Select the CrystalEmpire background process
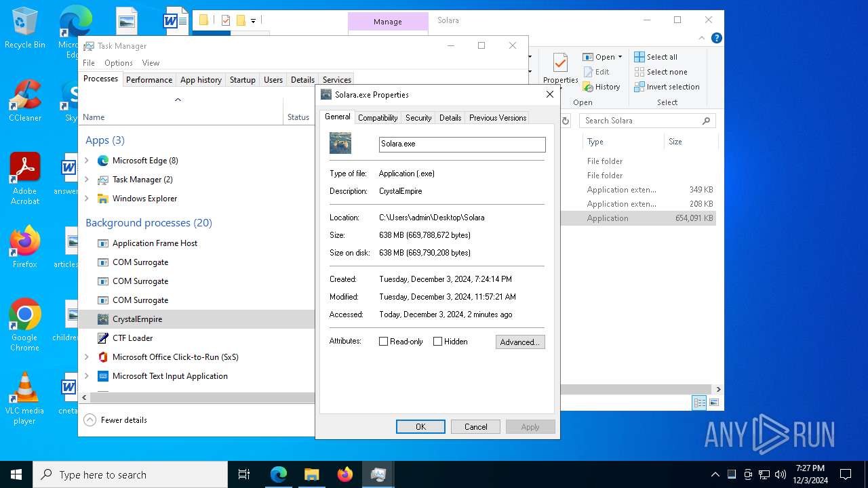The image size is (868, 488). point(197,319)
